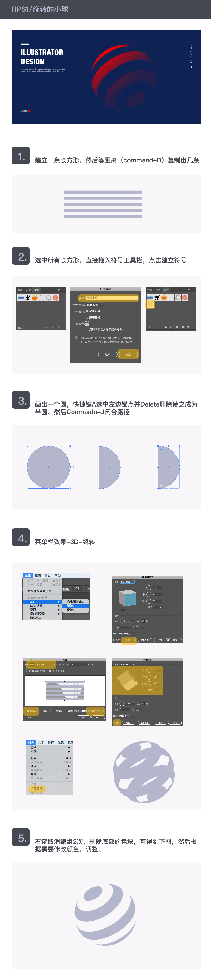Open the symbols panel hamburger menu on left panel
Screen dimensions: 211x980
[64, 290]
